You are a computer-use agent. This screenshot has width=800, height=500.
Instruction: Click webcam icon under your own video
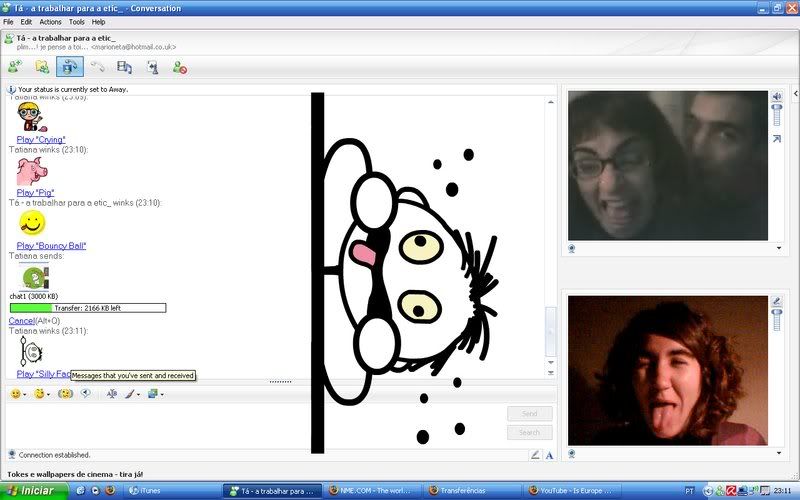(x=571, y=454)
